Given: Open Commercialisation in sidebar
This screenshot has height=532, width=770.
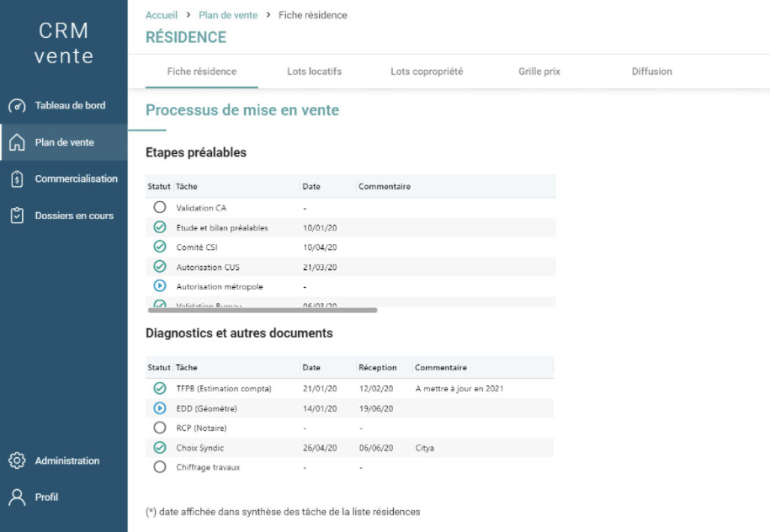Looking at the screenshot, I should [64, 178].
